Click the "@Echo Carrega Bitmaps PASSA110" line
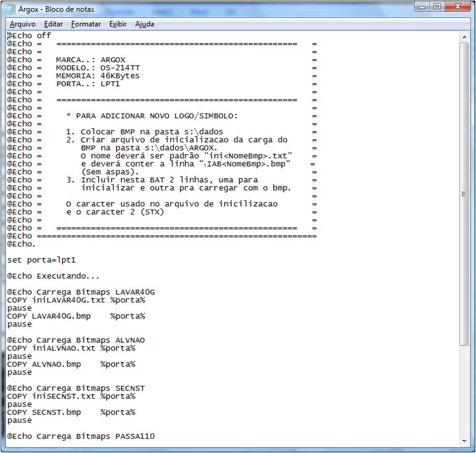The image size is (476, 453). tap(80, 436)
